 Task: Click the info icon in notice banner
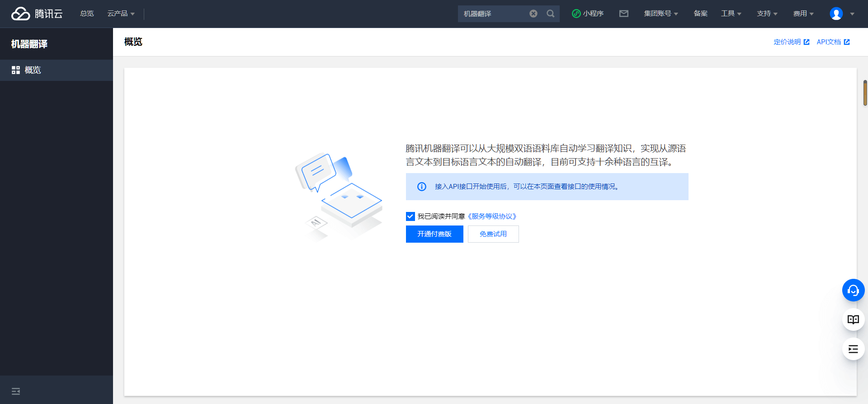[421, 187]
